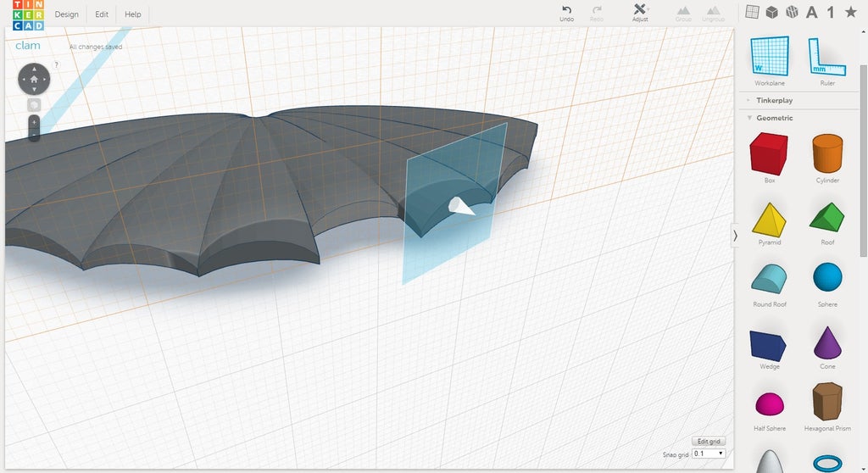868x473 pixels.
Task: Expand the Tinkerplay section
Action: pyautogui.click(x=775, y=100)
